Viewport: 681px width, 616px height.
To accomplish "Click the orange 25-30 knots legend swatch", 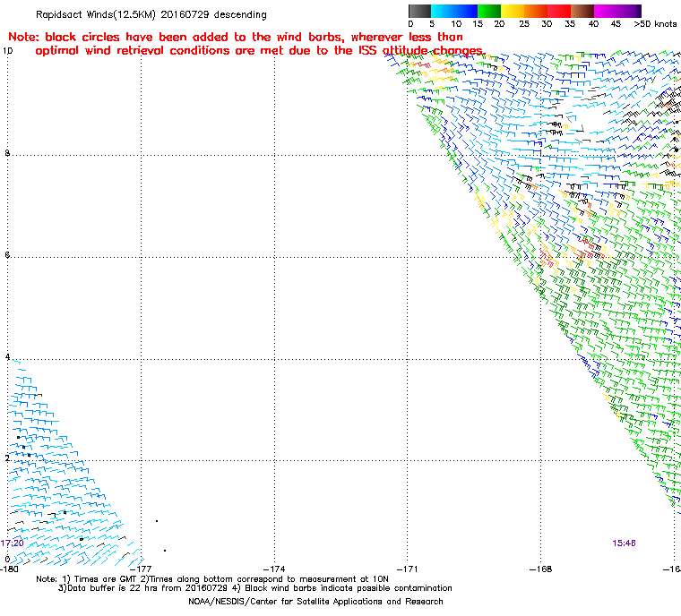I will [x=536, y=12].
